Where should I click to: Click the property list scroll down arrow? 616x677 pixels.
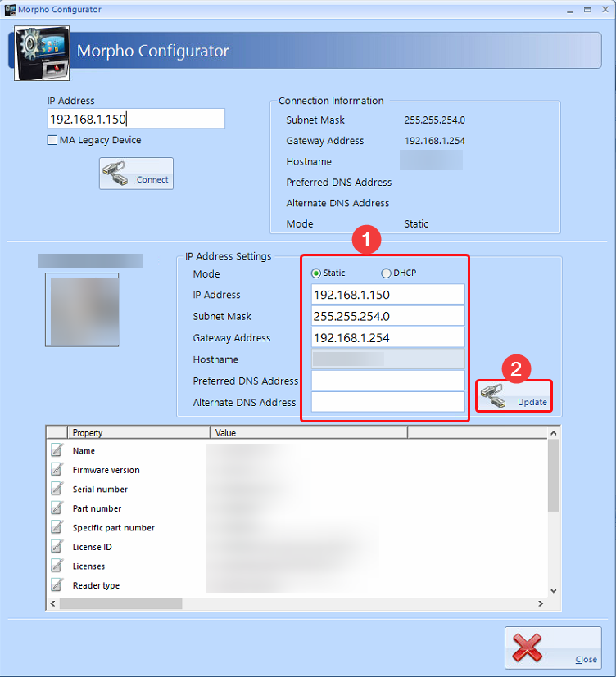coord(554,591)
